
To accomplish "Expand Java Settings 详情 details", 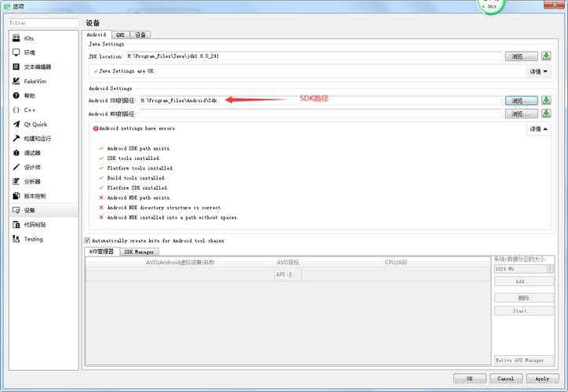I will (539, 71).
